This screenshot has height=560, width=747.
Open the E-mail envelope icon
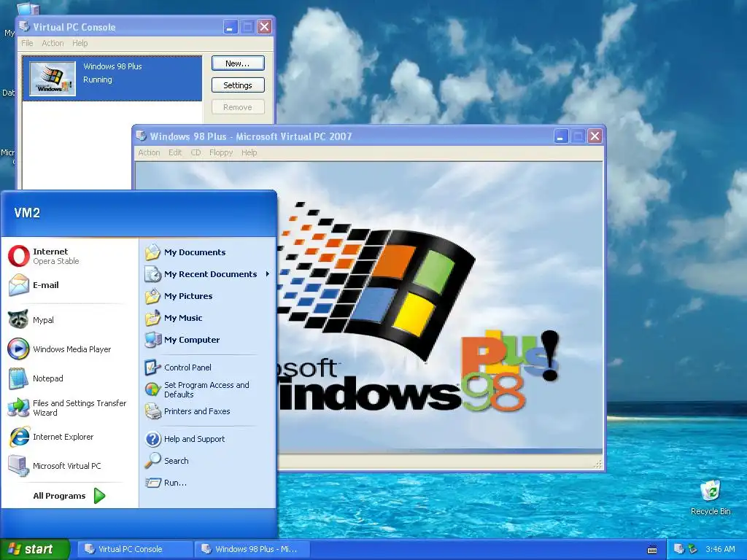tap(18, 285)
